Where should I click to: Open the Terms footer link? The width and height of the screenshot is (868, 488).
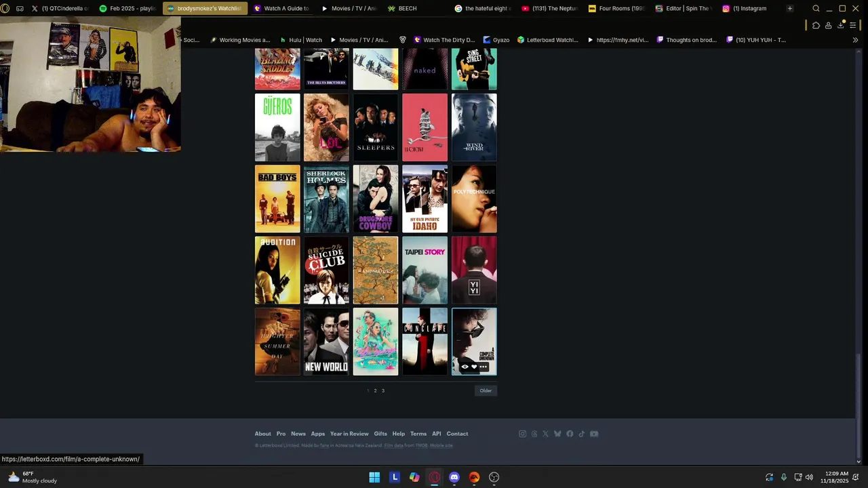pos(418,434)
